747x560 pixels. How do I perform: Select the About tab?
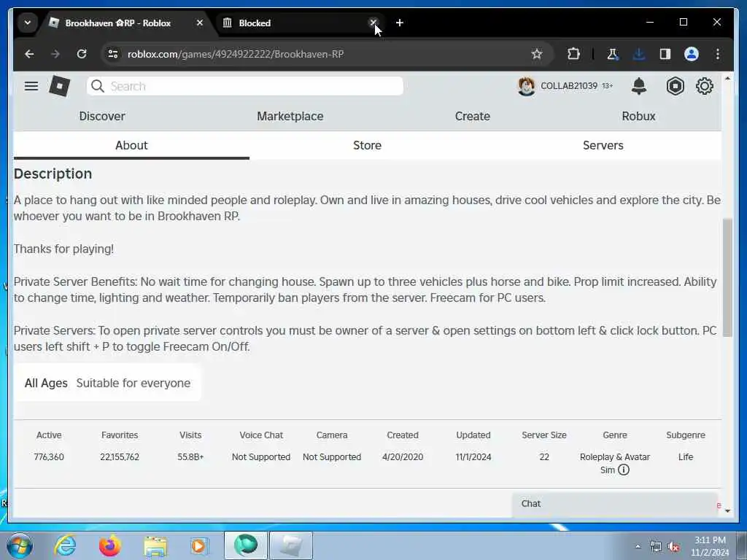pos(131,145)
